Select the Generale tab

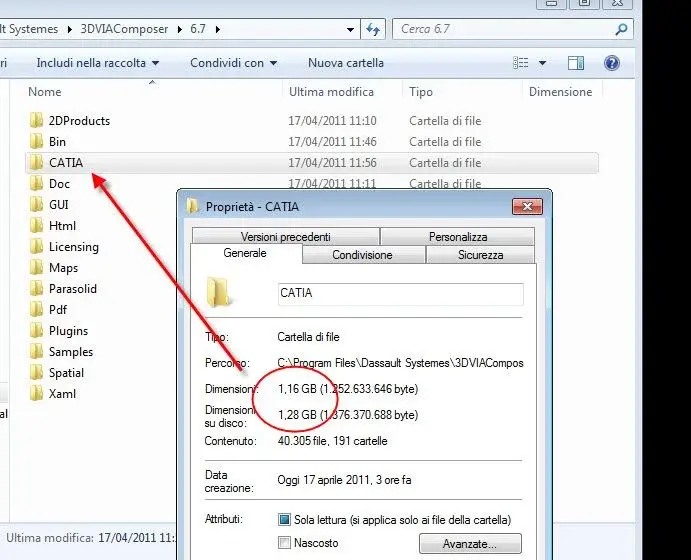click(x=245, y=253)
